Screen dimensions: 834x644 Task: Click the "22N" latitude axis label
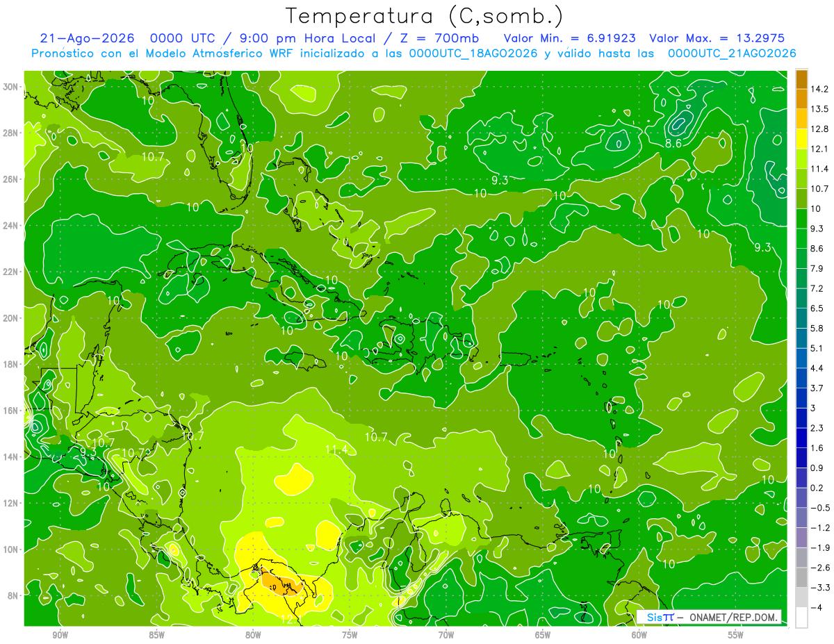tap(11, 272)
